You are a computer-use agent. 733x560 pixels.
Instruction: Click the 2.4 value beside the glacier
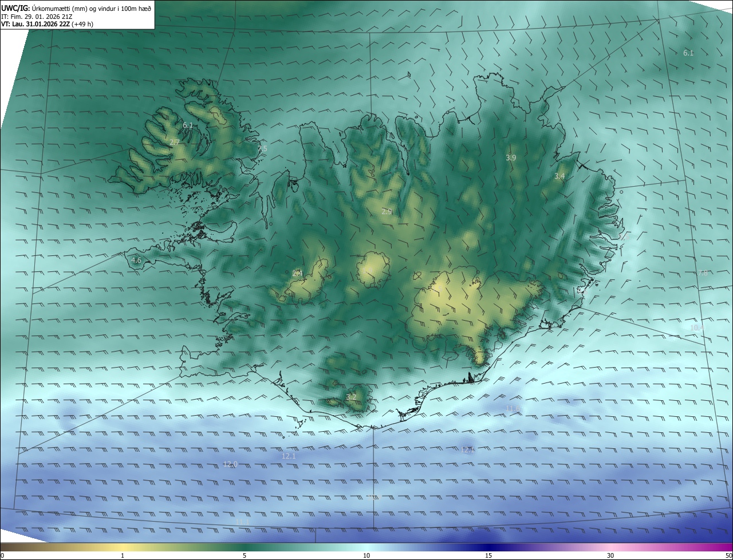[297, 274]
